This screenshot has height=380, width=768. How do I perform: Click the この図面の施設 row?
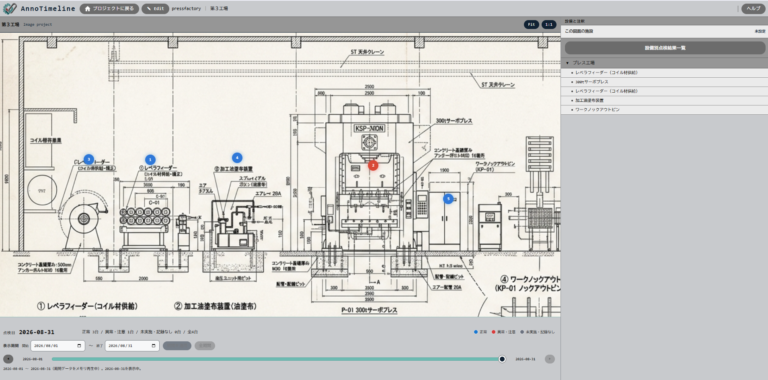coord(665,31)
